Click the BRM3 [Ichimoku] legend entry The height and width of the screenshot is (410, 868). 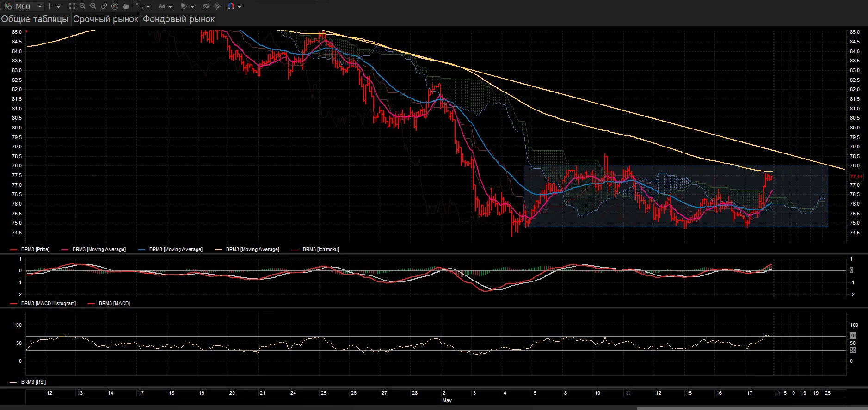[316, 249]
